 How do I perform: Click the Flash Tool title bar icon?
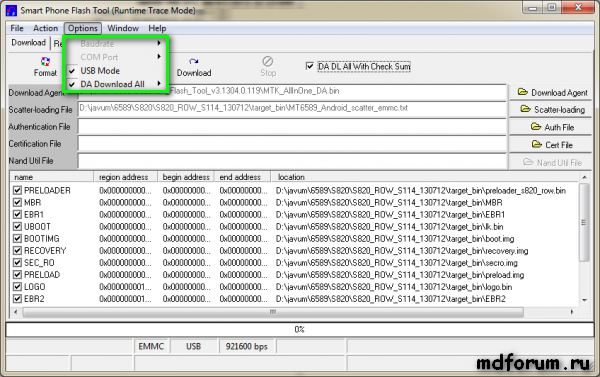(11, 10)
